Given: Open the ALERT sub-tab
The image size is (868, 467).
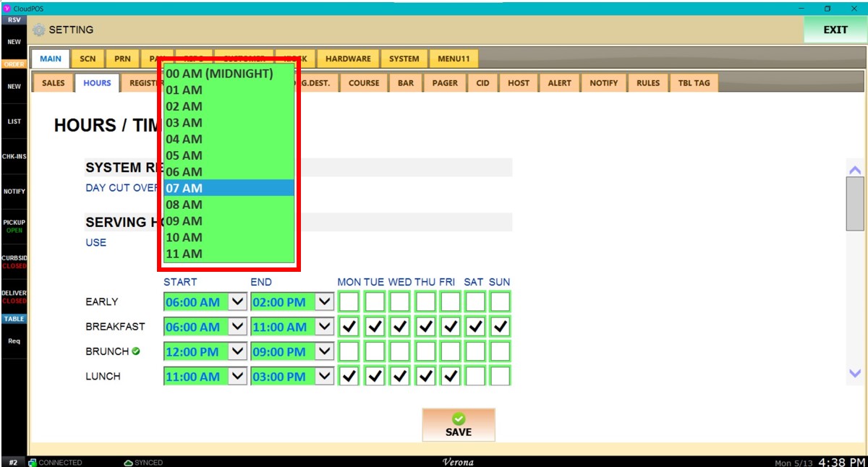Looking at the screenshot, I should 559,83.
